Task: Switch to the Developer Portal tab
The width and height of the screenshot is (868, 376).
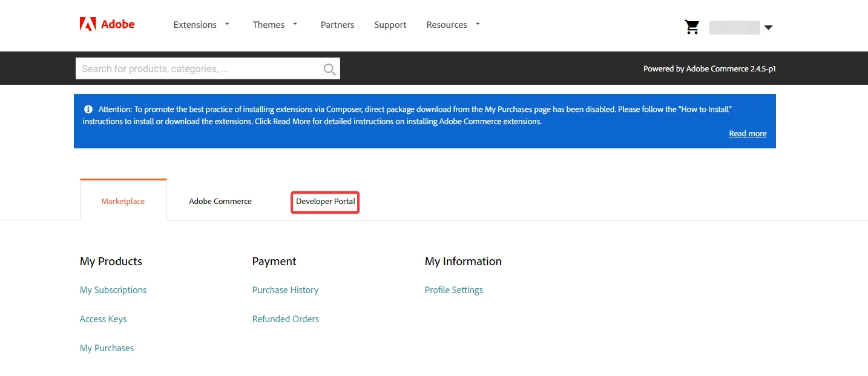Action: (x=326, y=202)
